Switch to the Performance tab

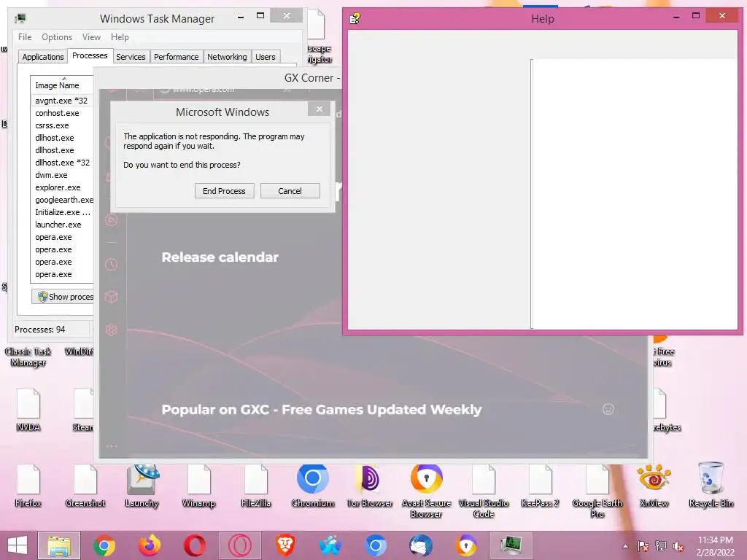177,57
